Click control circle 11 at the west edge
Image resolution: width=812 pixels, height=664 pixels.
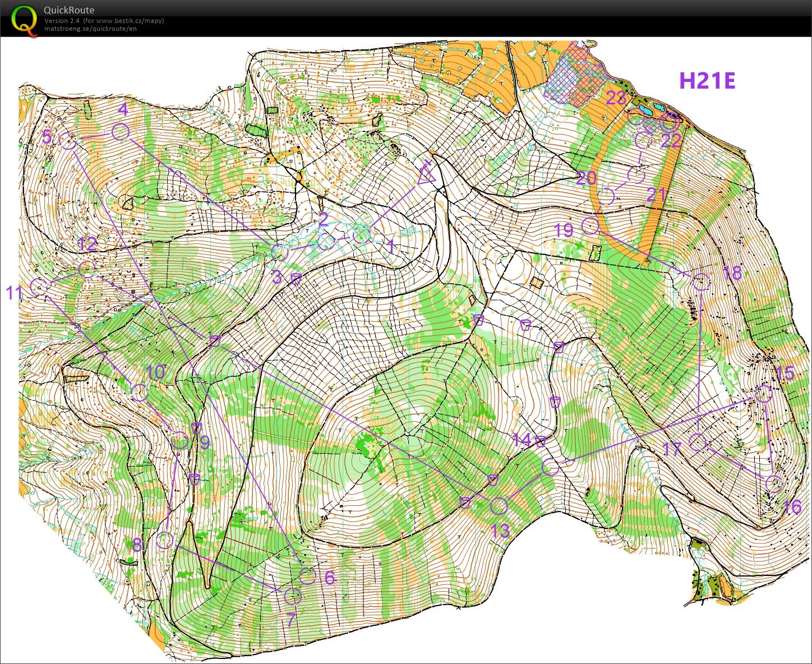38,287
